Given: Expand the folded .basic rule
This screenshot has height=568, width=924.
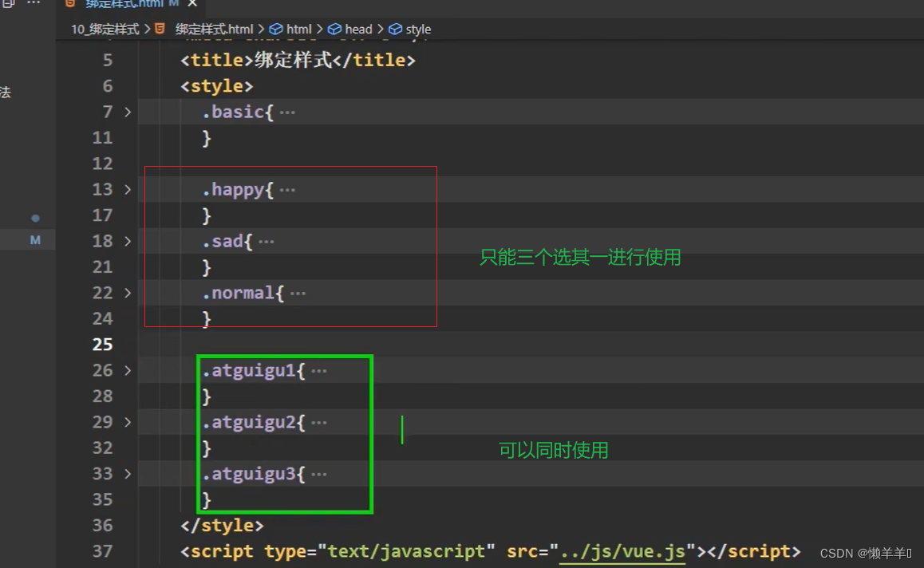Looking at the screenshot, I should point(128,112).
